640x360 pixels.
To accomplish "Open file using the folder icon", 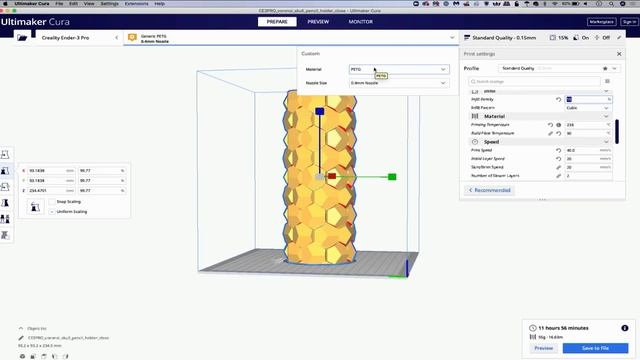I will [x=22, y=38].
